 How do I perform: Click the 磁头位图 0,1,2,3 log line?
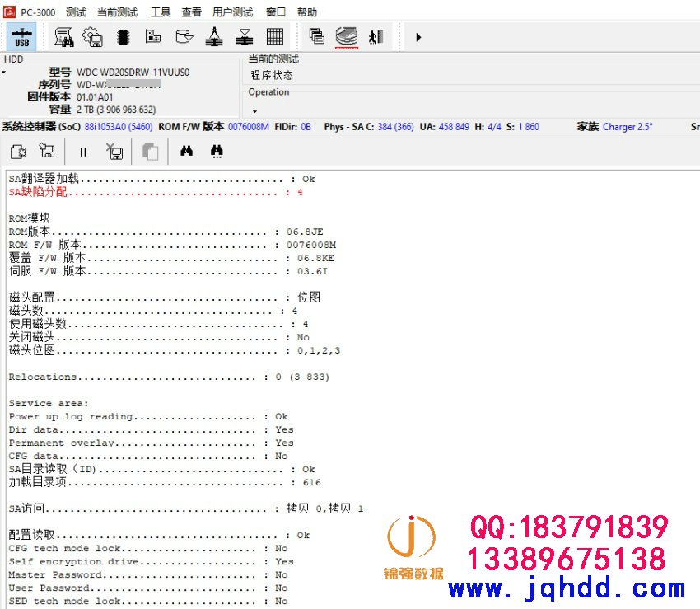[x=175, y=350]
